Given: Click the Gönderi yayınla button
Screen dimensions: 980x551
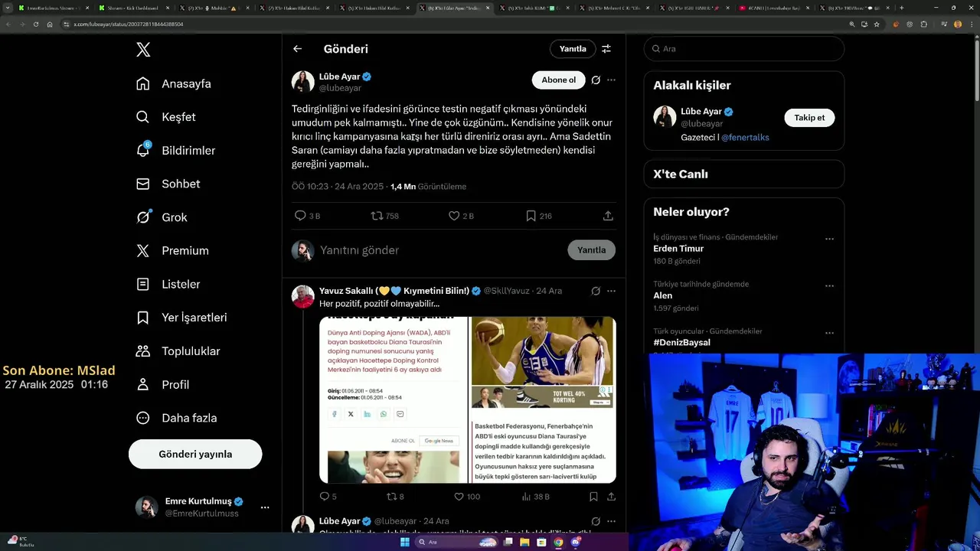Looking at the screenshot, I should coord(195,454).
